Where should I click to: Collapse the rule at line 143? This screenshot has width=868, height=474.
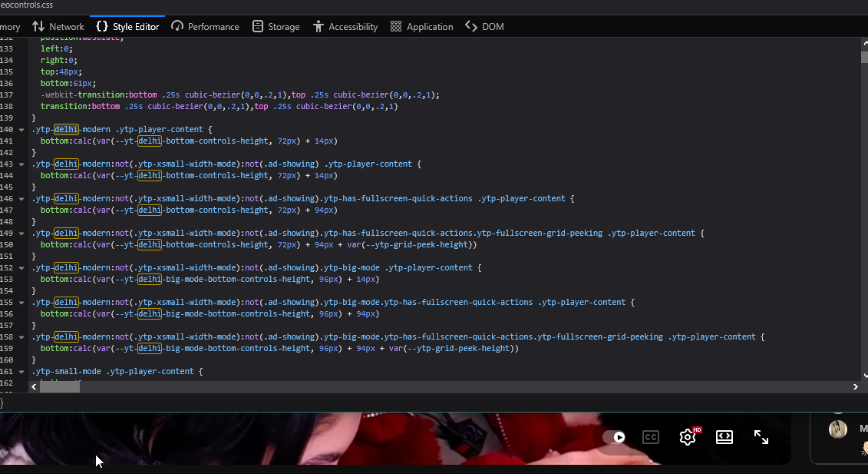[21, 164]
